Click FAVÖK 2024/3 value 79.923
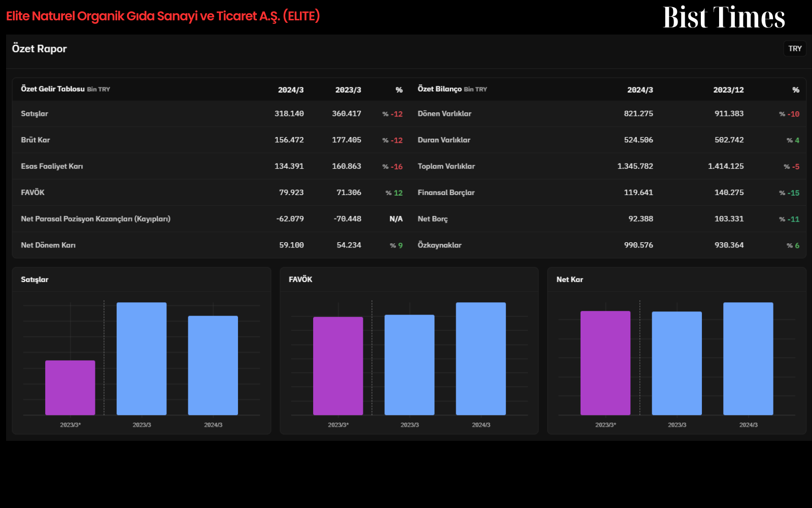The image size is (812, 508). point(291,193)
